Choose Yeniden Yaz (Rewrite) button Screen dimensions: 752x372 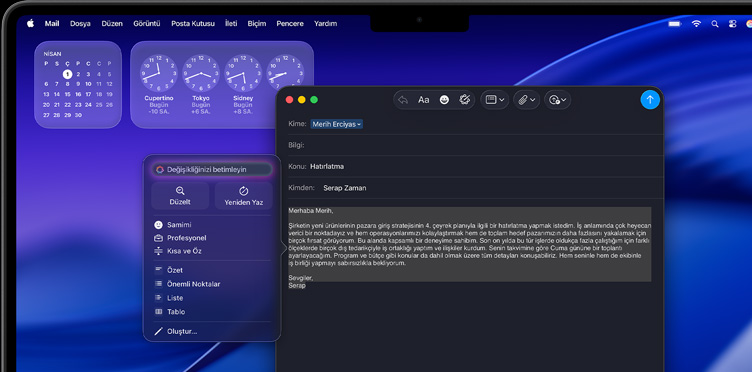(244, 196)
